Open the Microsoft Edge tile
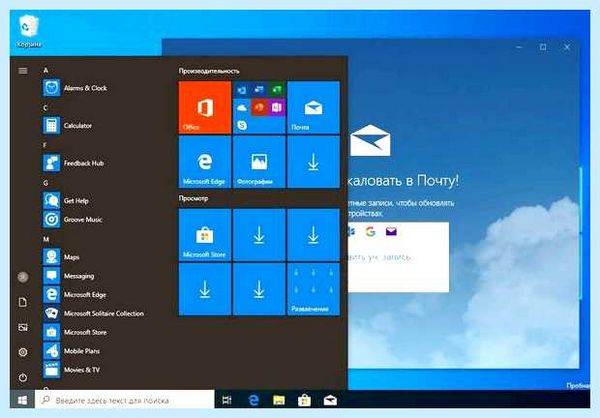 (205, 162)
